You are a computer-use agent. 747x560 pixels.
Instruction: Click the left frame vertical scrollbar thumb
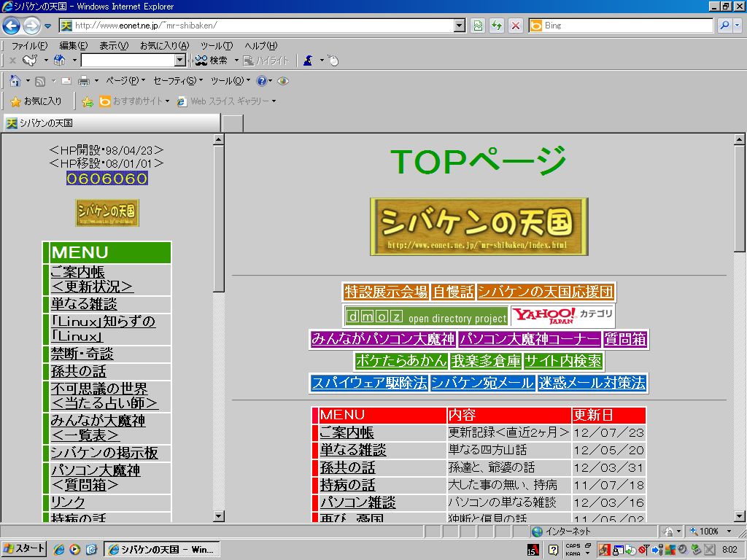coord(219,218)
